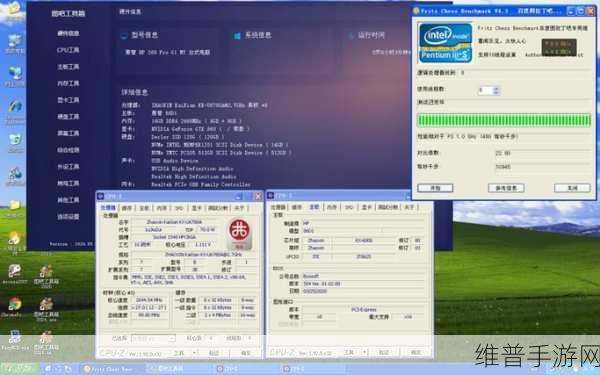Click the PCI-Express graphic interface field
Screen dimensions: 600x375
(364, 309)
